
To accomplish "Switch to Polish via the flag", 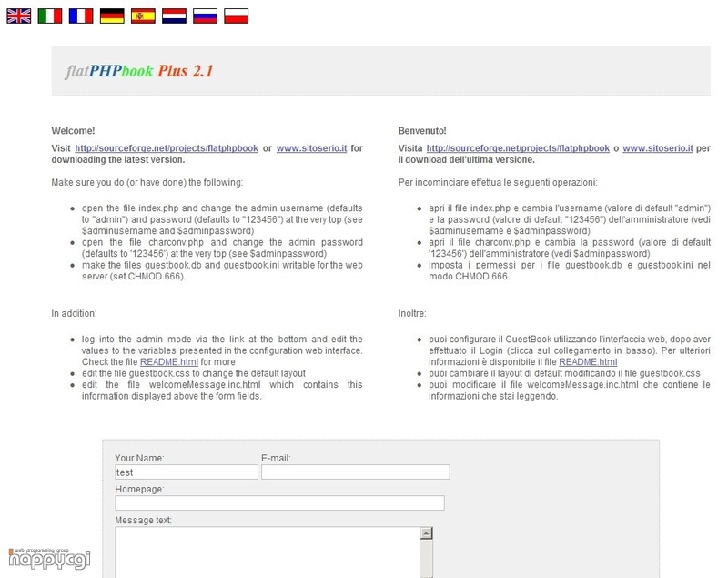I will 237,15.
